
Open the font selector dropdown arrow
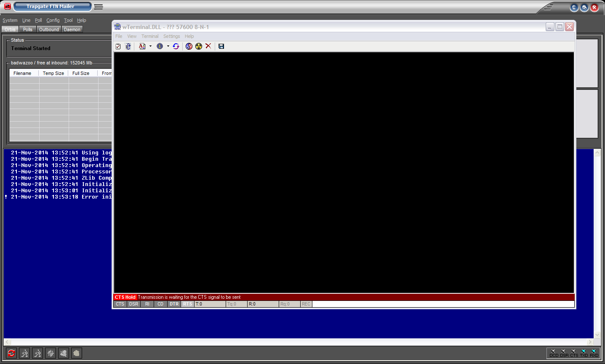point(150,46)
